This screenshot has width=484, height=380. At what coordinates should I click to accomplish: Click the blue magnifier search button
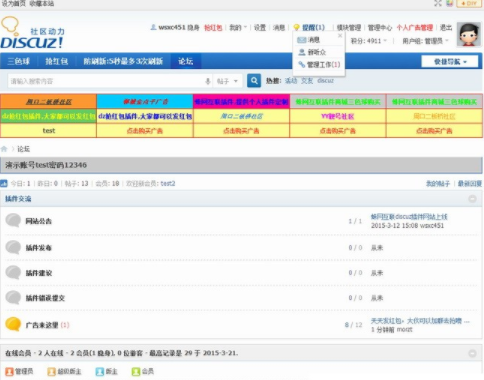254,81
